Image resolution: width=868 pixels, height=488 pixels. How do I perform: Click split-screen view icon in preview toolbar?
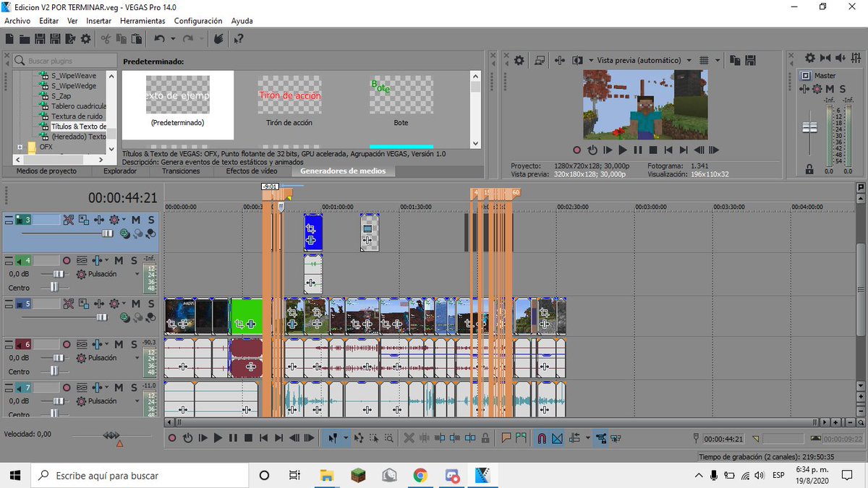[x=577, y=60]
